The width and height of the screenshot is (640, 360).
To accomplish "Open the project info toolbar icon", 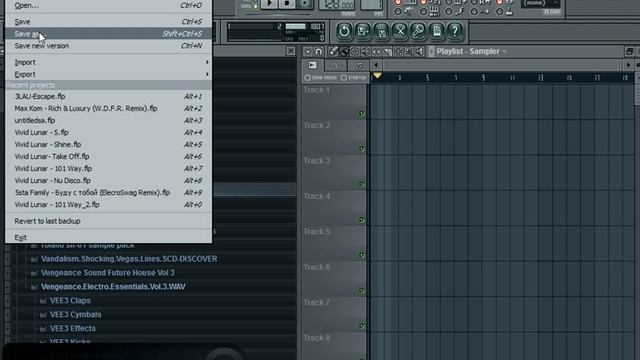I will tap(436, 31).
